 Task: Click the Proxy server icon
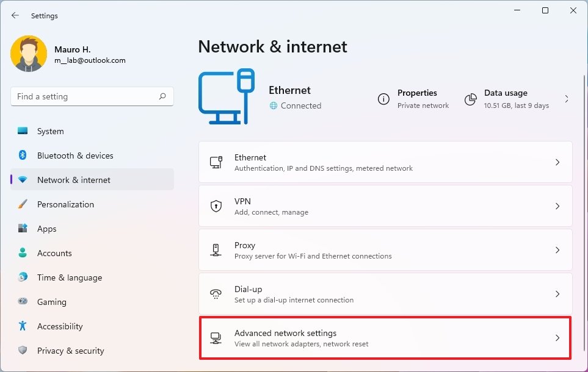[x=216, y=249]
